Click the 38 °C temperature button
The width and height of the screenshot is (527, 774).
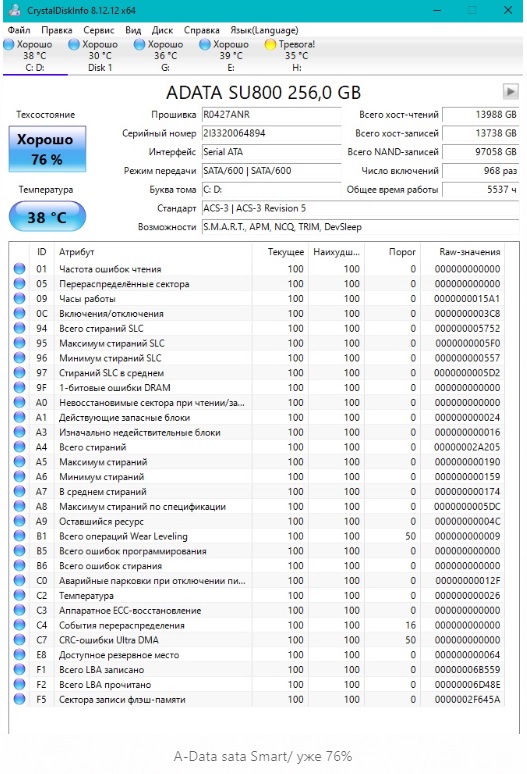click(x=47, y=217)
